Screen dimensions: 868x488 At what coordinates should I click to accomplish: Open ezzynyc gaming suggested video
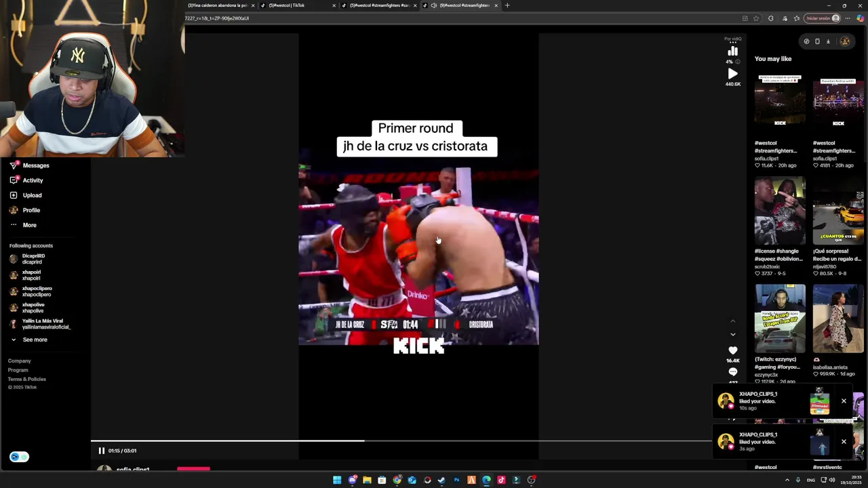pyautogui.click(x=780, y=319)
